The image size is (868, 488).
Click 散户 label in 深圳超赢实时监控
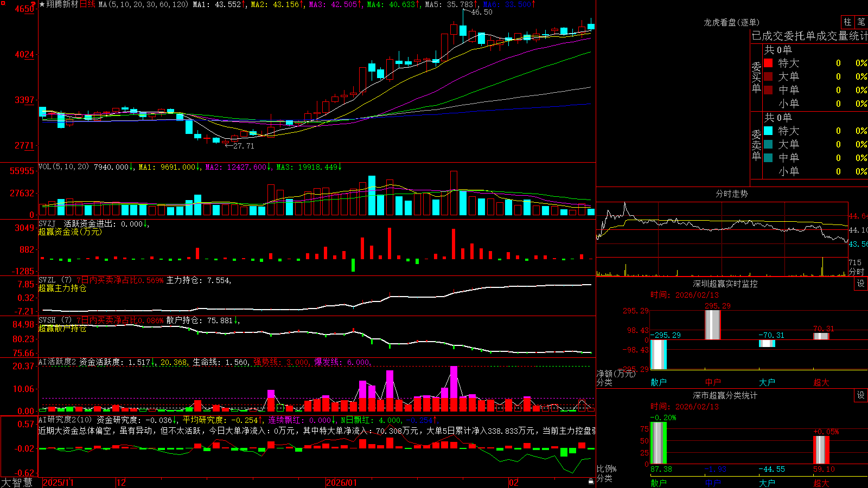point(658,382)
